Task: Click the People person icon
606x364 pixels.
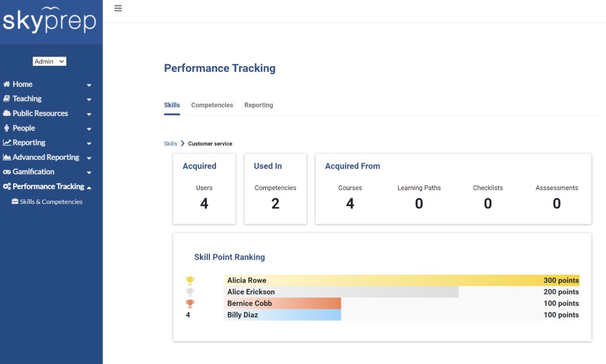Action: (x=7, y=128)
